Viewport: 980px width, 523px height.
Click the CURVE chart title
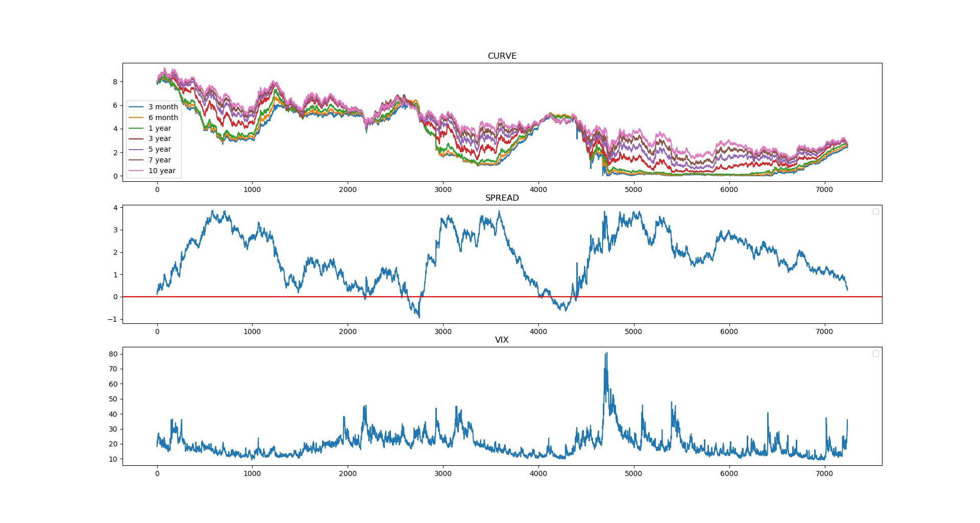(502, 56)
